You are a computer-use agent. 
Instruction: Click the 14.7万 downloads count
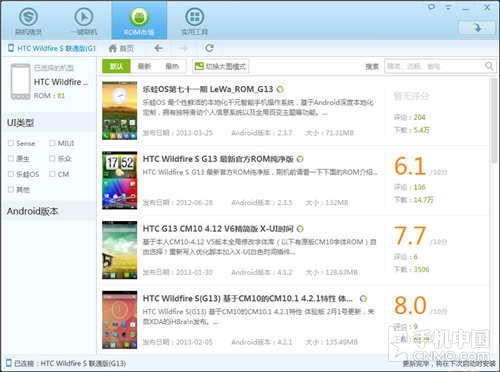point(423,200)
